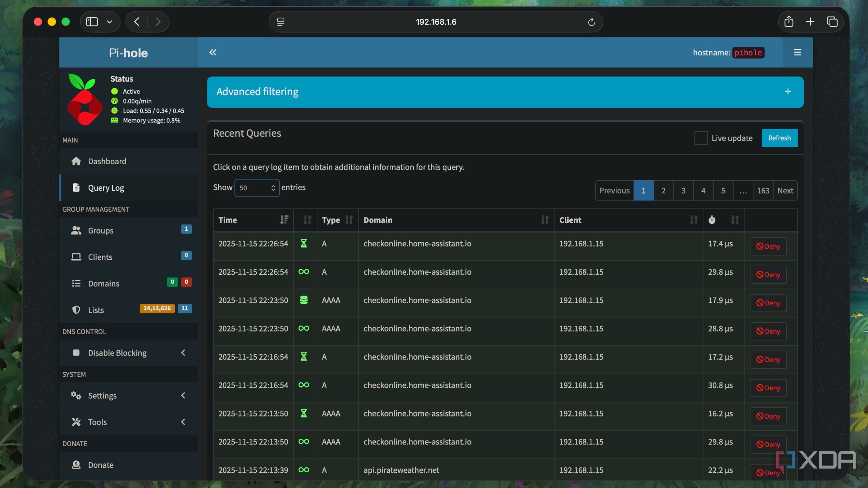Select Query Log in sidebar
This screenshot has width=868, height=488.
pyautogui.click(x=128, y=188)
